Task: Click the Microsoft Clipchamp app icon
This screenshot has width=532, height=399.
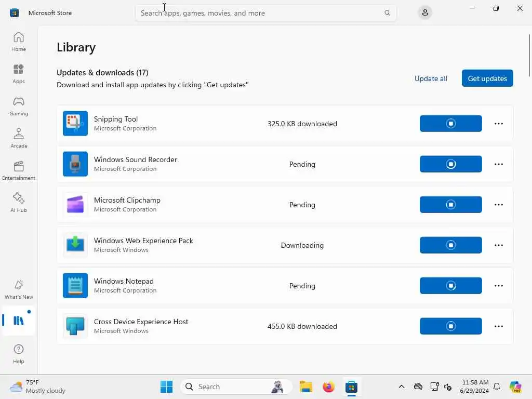Action: [75, 205]
